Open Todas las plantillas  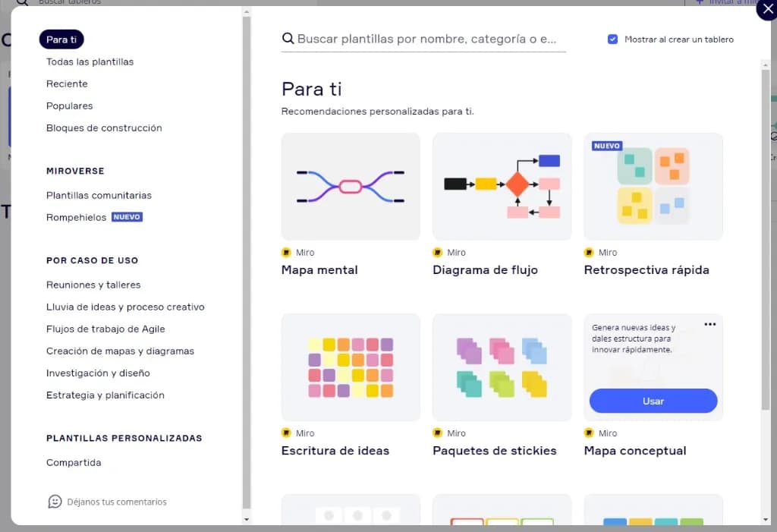pyautogui.click(x=90, y=61)
